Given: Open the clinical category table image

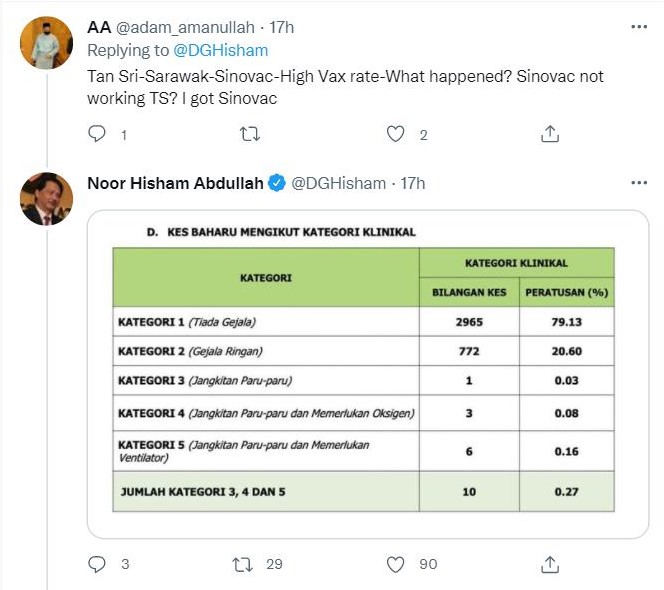Looking at the screenshot, I should 367,375.
